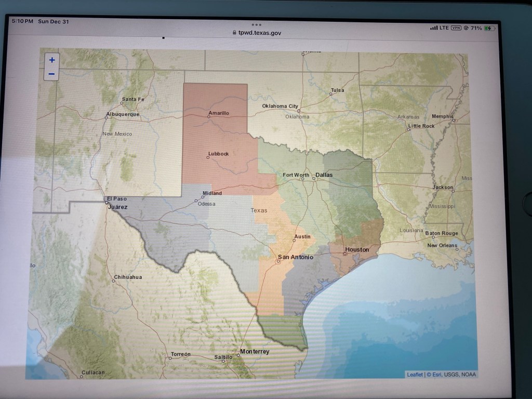Screen dimensions: 532x399
Task: Click the Midland city label
Action: (x=212, y=193)
